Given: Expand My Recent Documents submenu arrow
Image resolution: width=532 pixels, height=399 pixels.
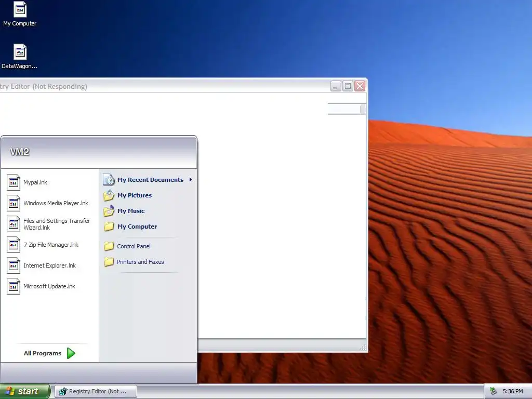Looking at the screenshot, I should [x=191, y=179].
